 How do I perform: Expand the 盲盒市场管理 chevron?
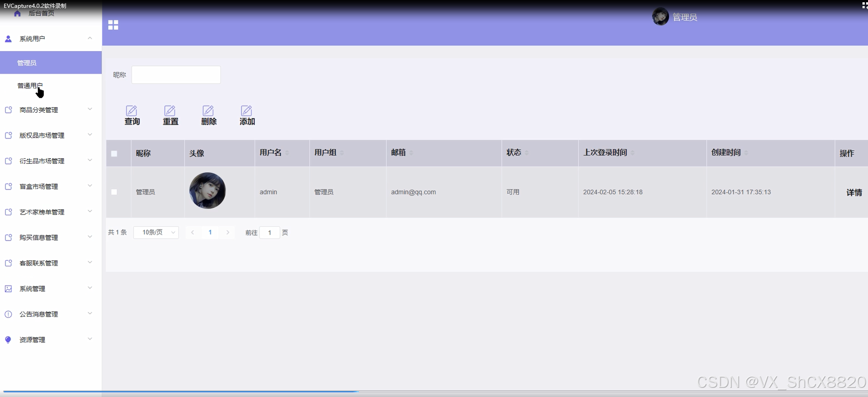(90, 186)
